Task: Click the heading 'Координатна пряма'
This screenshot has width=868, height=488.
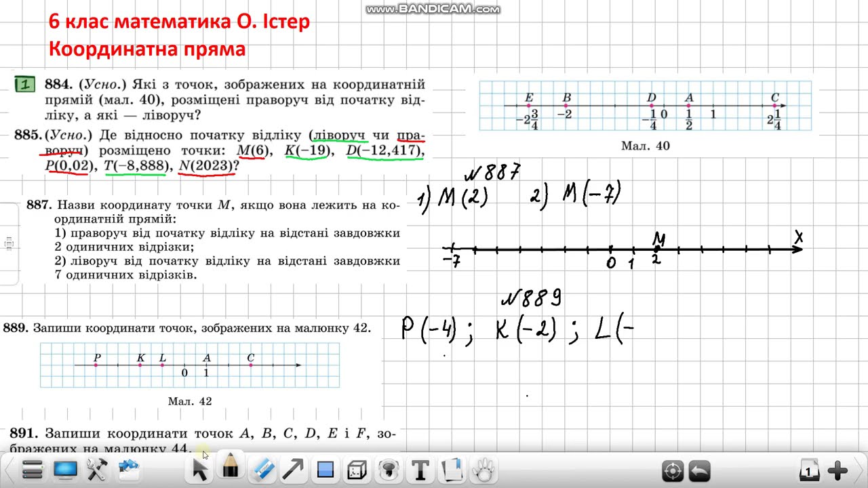Action: (147, 49)
